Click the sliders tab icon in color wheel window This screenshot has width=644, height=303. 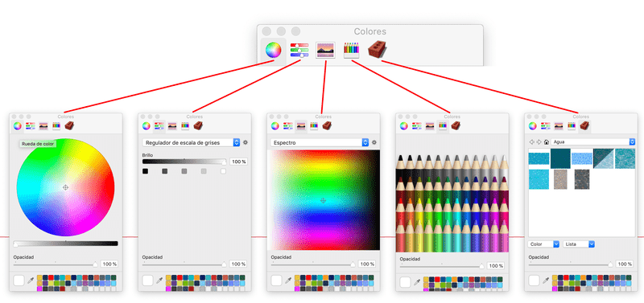30,126
